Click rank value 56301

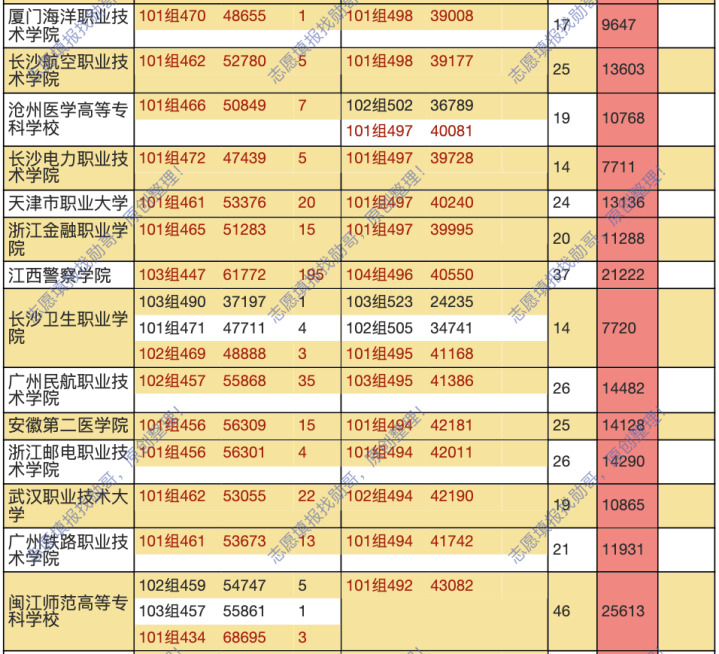[x=244, y=453]
